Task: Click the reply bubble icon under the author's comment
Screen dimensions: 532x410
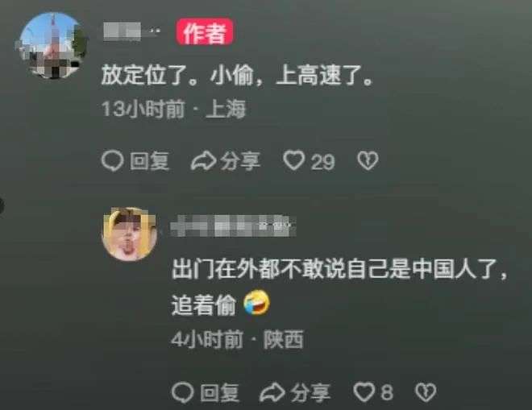Action: point(112,161)
